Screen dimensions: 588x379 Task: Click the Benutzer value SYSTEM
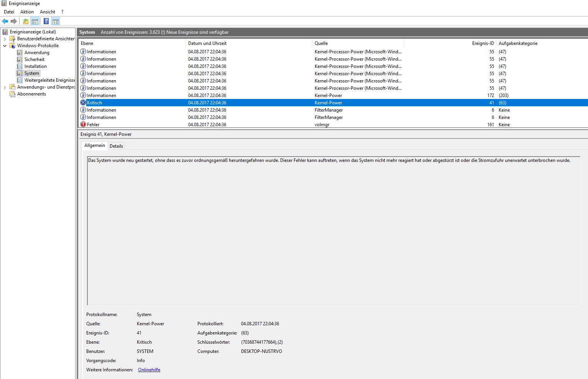[x=145, y=351]
